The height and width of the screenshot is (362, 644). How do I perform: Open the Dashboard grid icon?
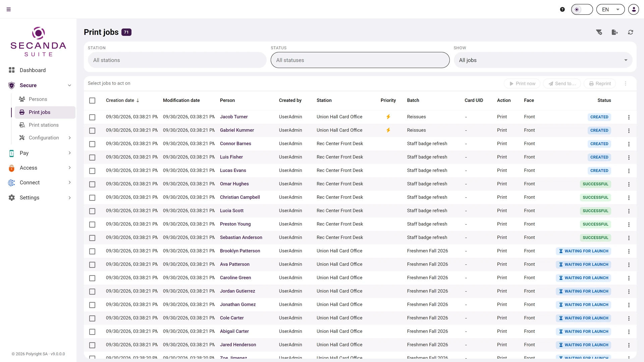(x=12, y=70)
